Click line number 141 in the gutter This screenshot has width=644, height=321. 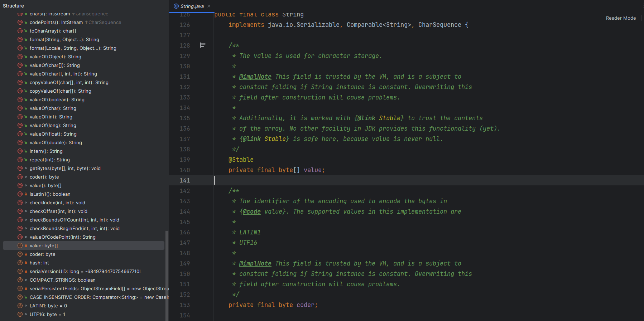tap(185, 180)
